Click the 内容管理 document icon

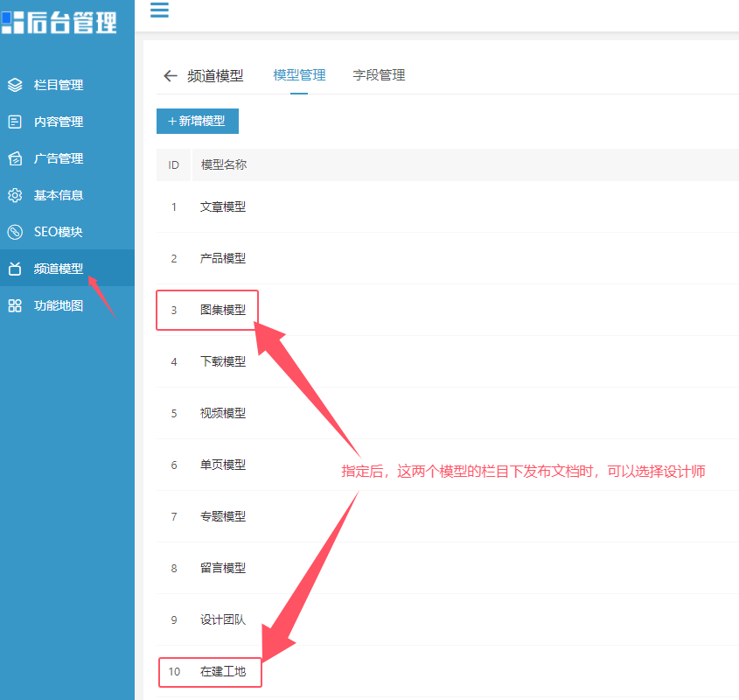[15, 122]
